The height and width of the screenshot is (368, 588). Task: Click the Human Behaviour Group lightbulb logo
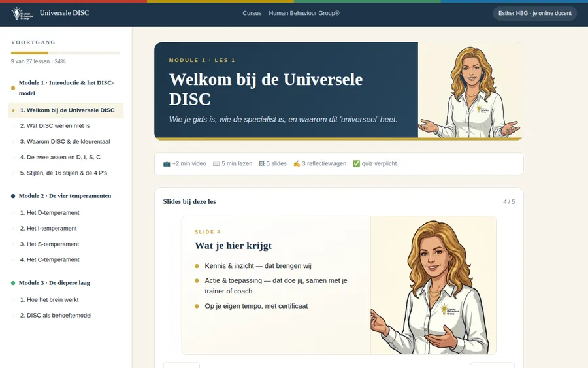coord(22,13)
